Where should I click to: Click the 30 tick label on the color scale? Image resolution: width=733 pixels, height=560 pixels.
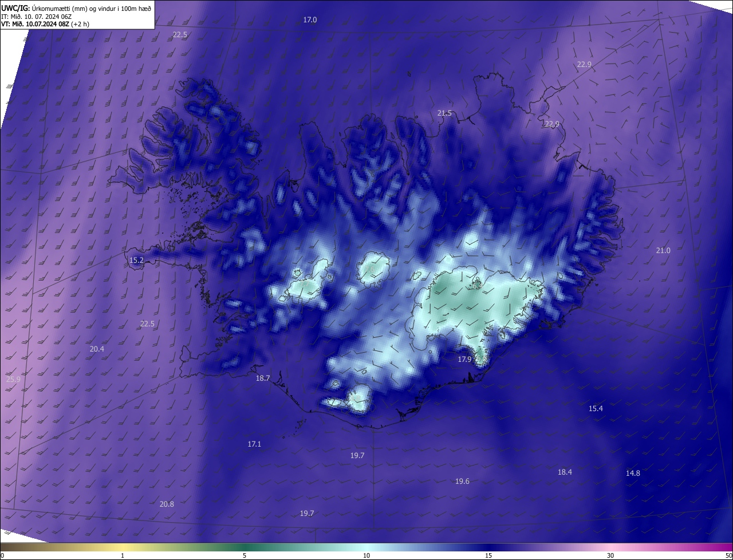click(x=610, y=556)
